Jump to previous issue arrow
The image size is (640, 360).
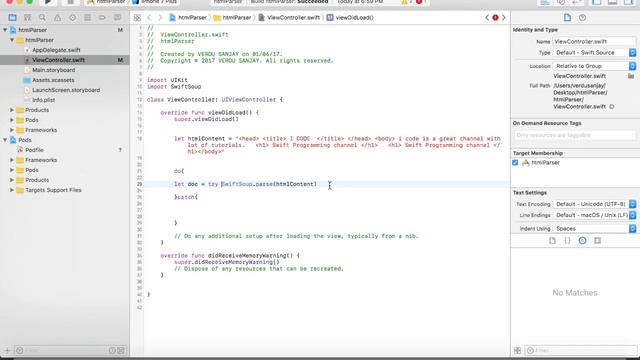tap(487, 18)
